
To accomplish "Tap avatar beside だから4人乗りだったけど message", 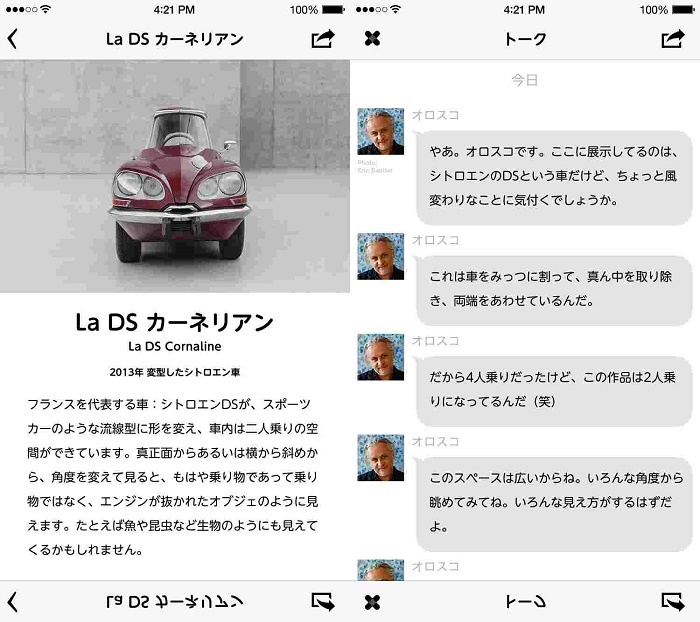I will [x=381, y=357].
